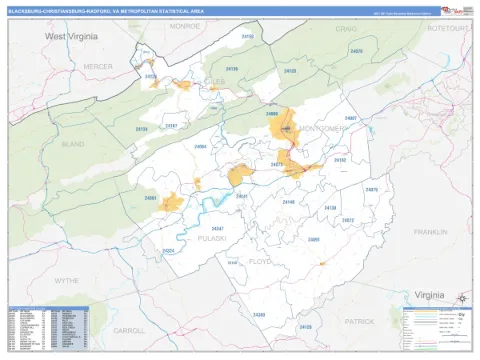Screen dimensions: 480x360
Task: Click the BOTETOURT county label
Action: 448,29
